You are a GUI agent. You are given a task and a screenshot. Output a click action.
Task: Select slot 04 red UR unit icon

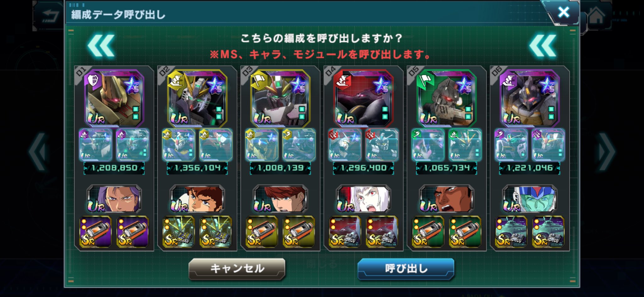(363, 98)
